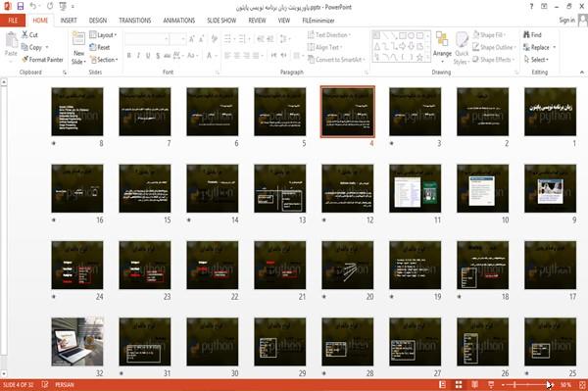Click the Quick Styles icon
The image size is (588, 391).
pos(462,39)
